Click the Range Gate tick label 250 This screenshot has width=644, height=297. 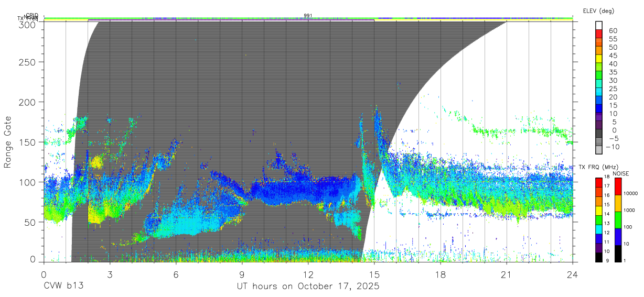tap(28, 62)
